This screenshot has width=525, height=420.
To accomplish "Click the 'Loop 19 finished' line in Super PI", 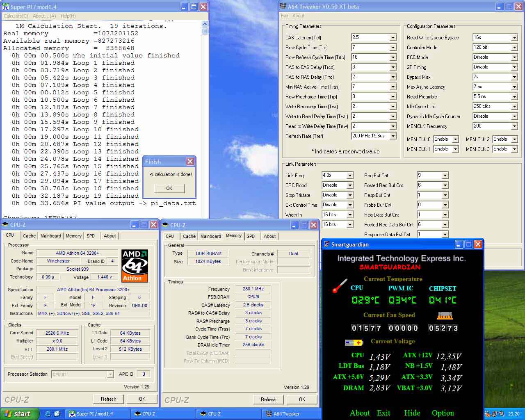I will coord(75,196).
